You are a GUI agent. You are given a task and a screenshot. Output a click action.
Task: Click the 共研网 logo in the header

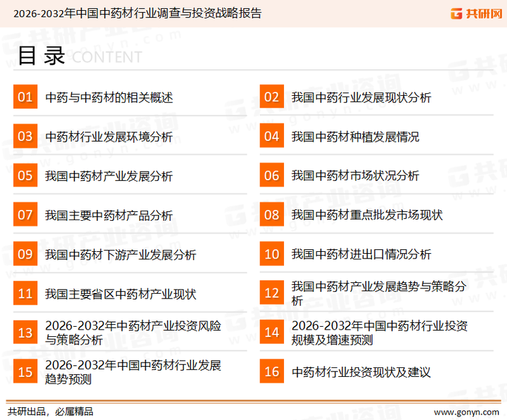pyautogui.click(x=477, y=14)
